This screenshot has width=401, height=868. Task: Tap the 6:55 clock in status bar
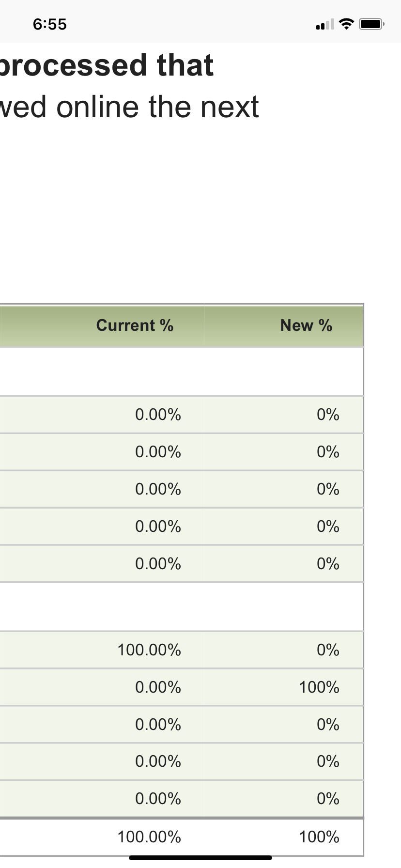pyautogui.click(x=50, y=24)
